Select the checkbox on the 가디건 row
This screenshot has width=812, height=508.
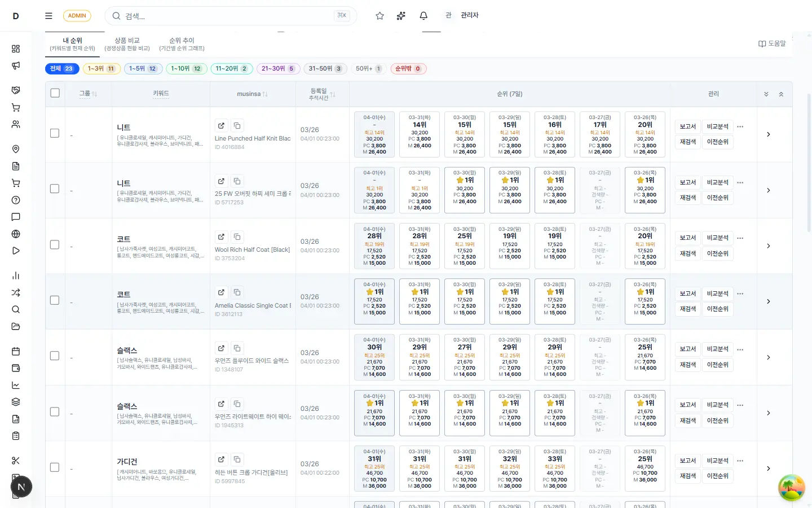(x=55, y=467)
